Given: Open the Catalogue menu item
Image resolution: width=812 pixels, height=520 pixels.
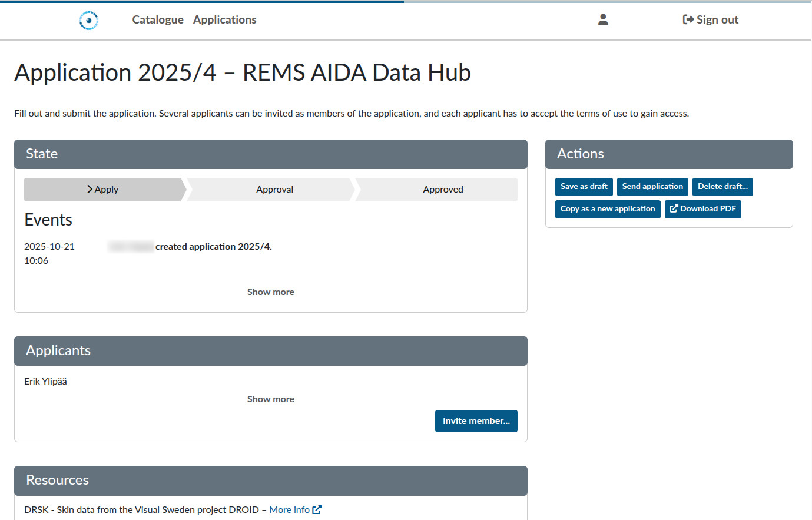Looking at the screenshot, I should coord(158,19).
